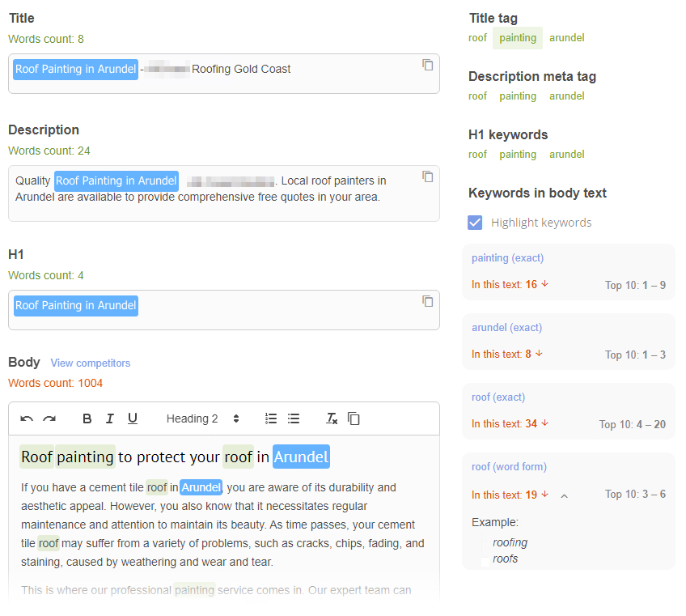Select the painting (exact) keyword card
This screenshot has height=616, width=686.
pyautogui.click(x=569, y=272)
